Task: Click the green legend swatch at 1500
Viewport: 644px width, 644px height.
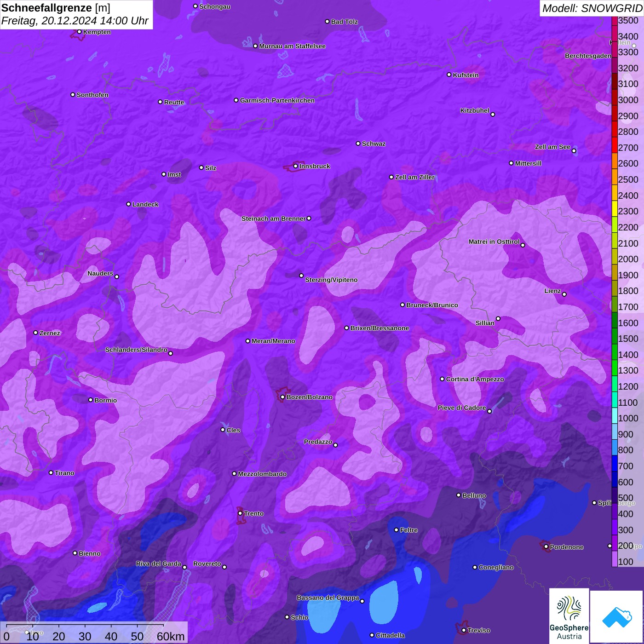Action: tap(615, 336)
